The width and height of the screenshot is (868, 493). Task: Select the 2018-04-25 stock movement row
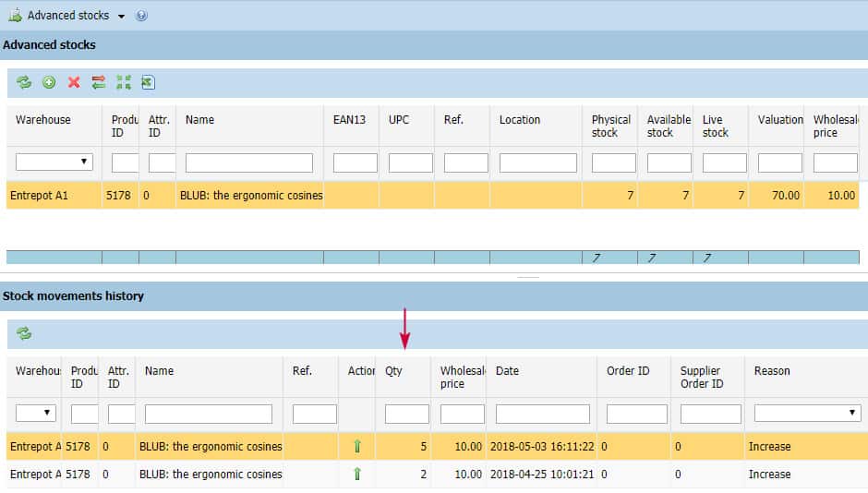point(369,475)
